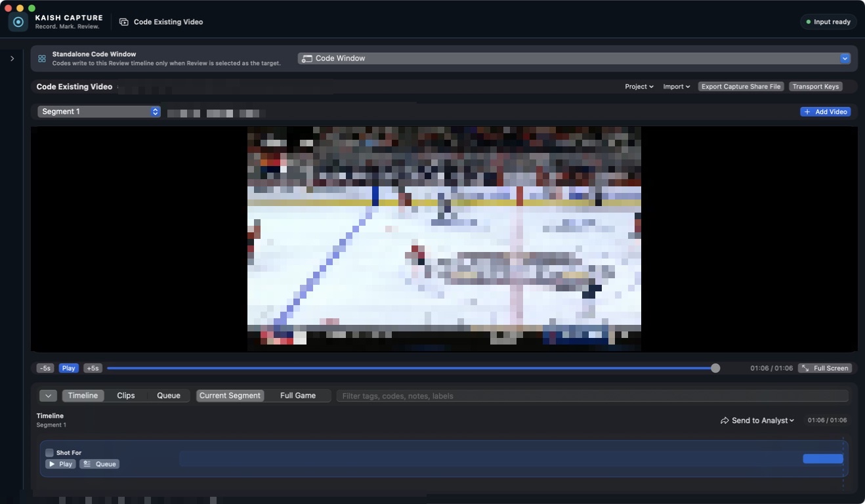Skip back with the -5s button
This screenshot has height=504, width=865.
click(45, 368)
